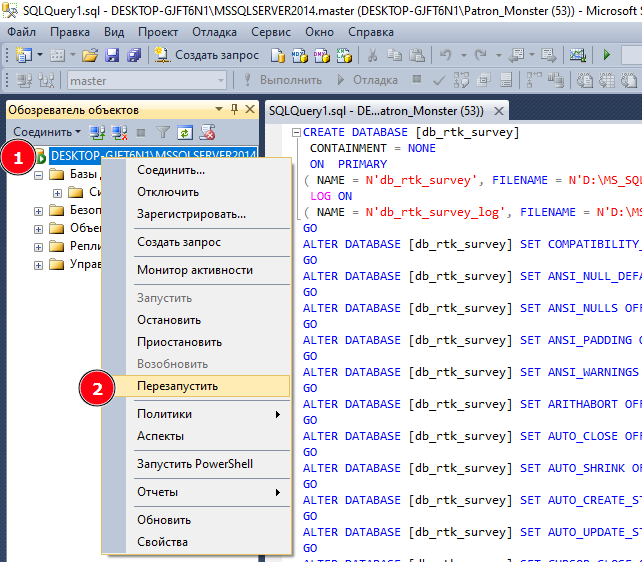
Task: Click the Cut scissors icon
Action: click(x=372, y=55)
